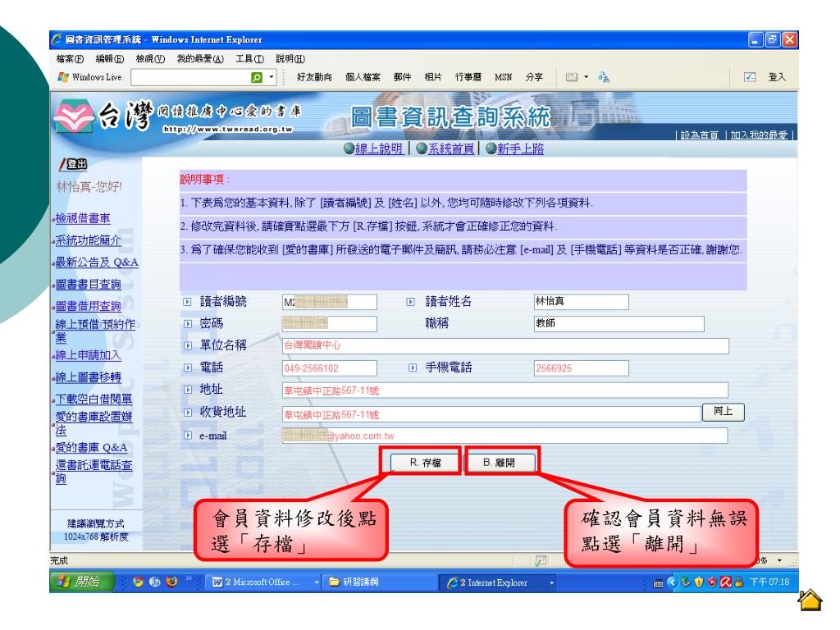Click the 電話 field with 049-2566102

330,368
